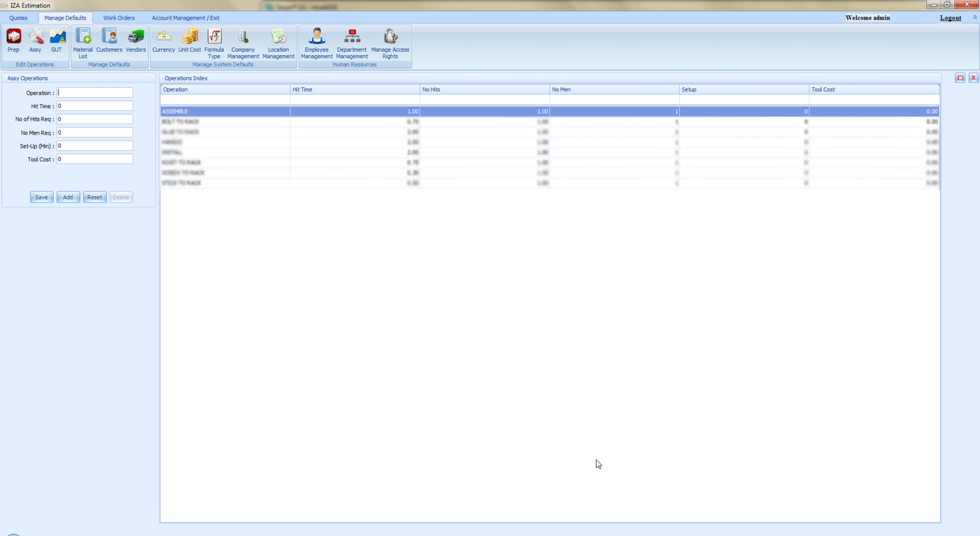This screenshot has height=536, width=980.
Task: Open the Customers icon
Action: click(x=109, y=40)
